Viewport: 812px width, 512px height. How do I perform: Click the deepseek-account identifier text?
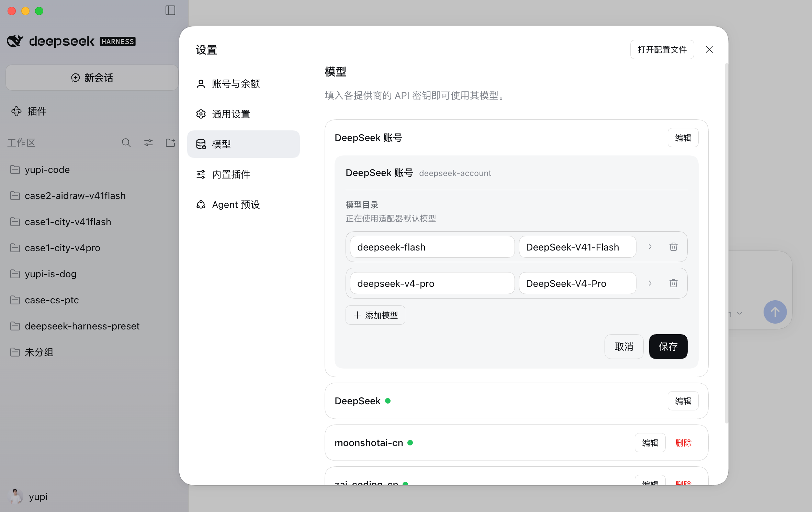(x=455, y=173)
